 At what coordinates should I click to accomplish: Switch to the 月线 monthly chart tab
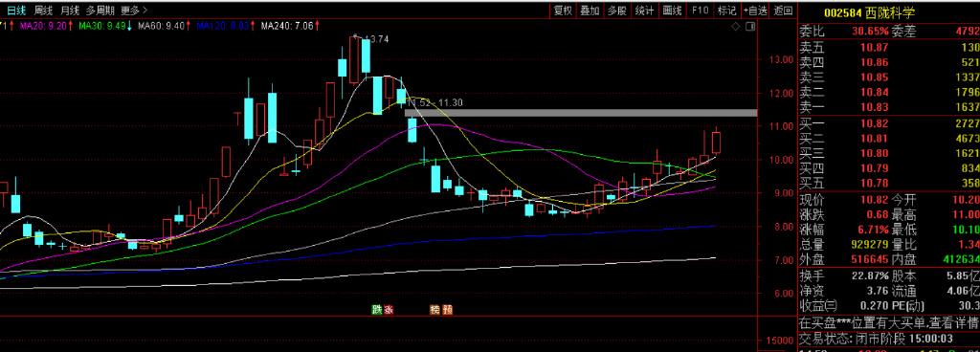pos(69,10)
